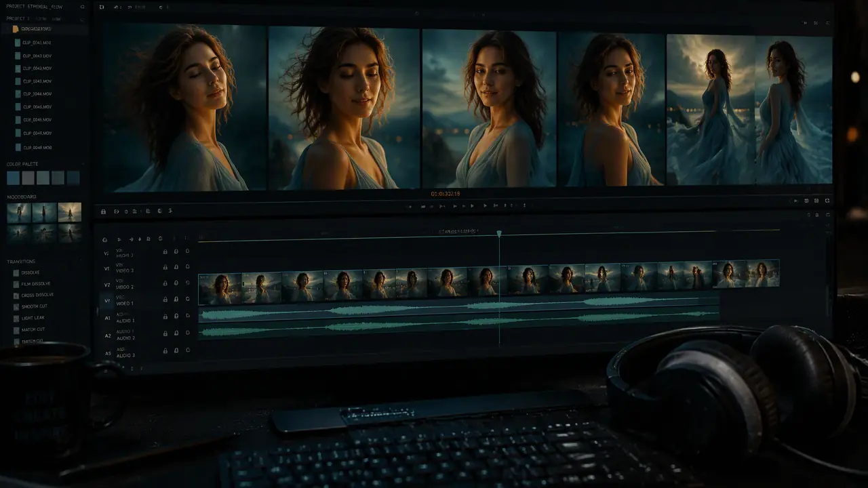Toggle the highlighted V1 track selector for VIDEO 1
This screenshot has width=868, height=488.
(106, 300)
